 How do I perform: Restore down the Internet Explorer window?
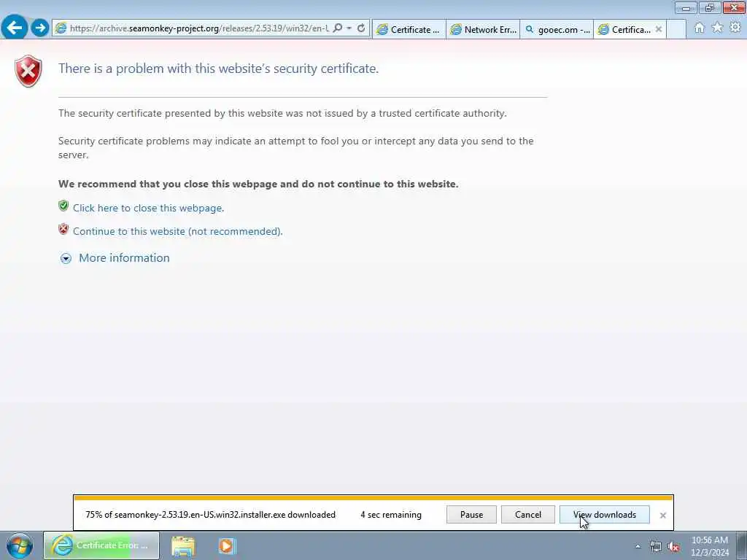(710, 7)
